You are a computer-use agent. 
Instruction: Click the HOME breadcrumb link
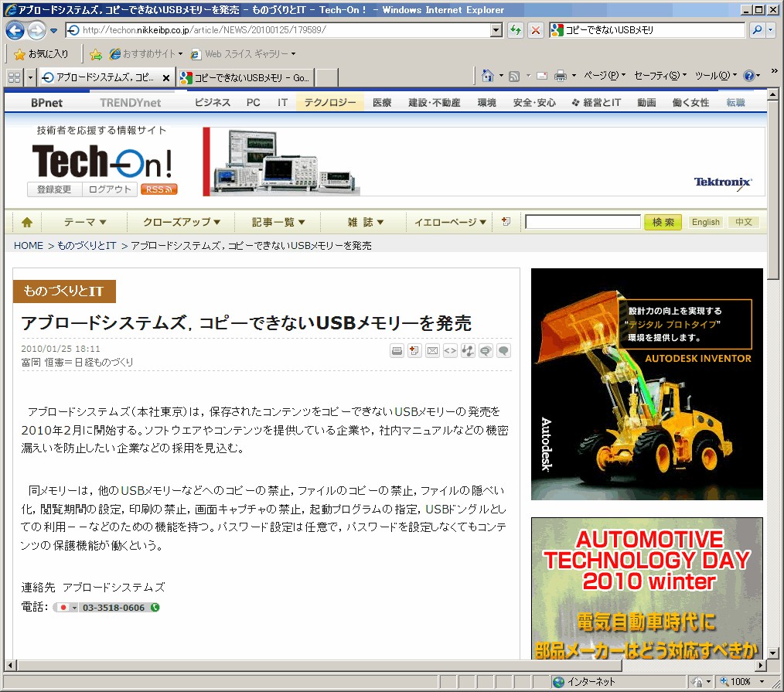tap(29, 246)
